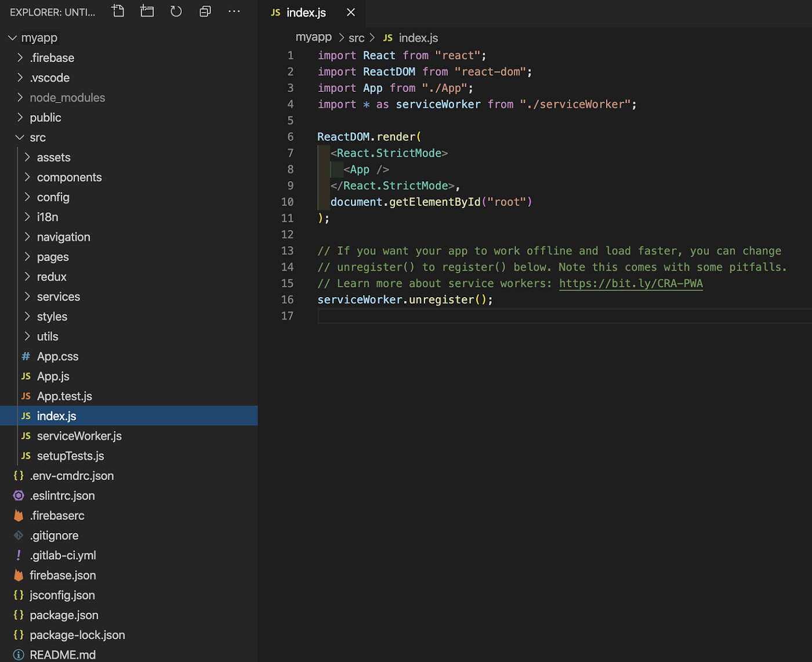The width and height of the screenshot is (812, 662).
Task: Click the gitignore file icon
Action: point(18,535)
